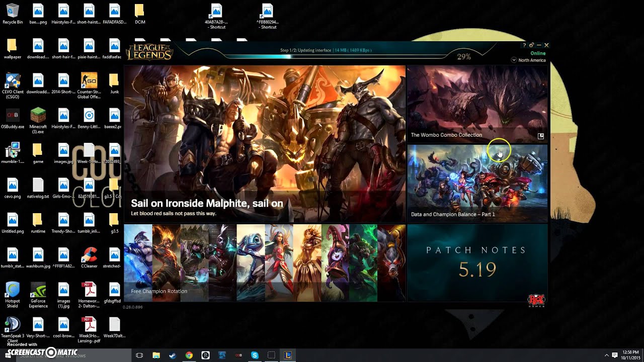Viewport: 644px width, 362px height.
Task: Switch to League of Legends taskbar button
Action: (288, 355)
